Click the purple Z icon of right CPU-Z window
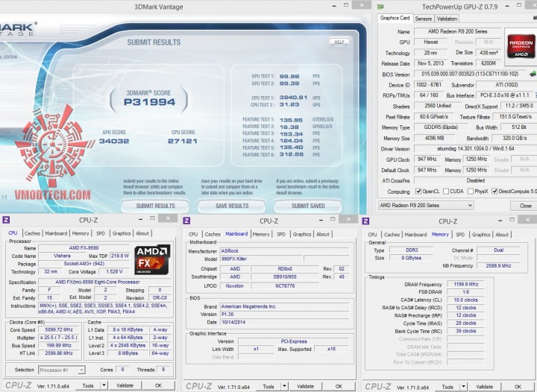Image resolution: width=537 pixels, height=392 pixels. click(x=365, y=221)
